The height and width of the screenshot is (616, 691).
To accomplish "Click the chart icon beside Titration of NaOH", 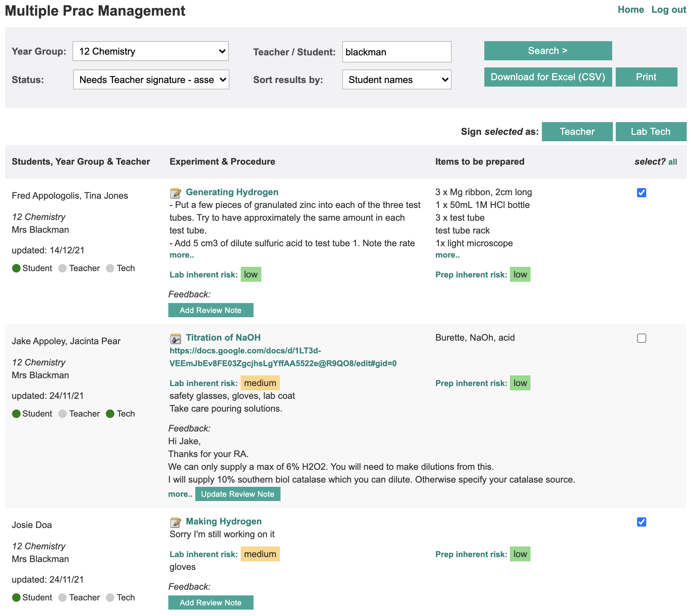I will coord(175,339).
